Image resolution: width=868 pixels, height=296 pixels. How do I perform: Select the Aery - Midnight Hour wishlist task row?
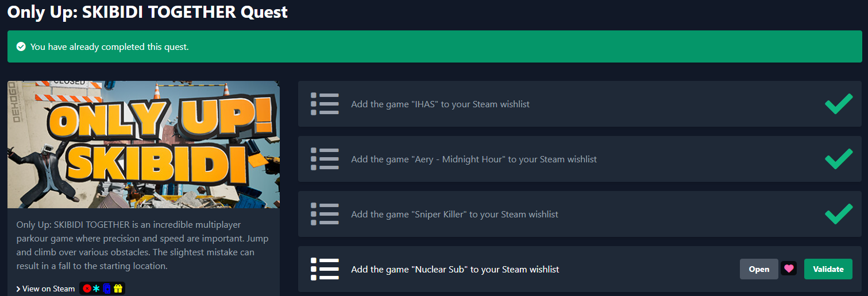point(580,159)
